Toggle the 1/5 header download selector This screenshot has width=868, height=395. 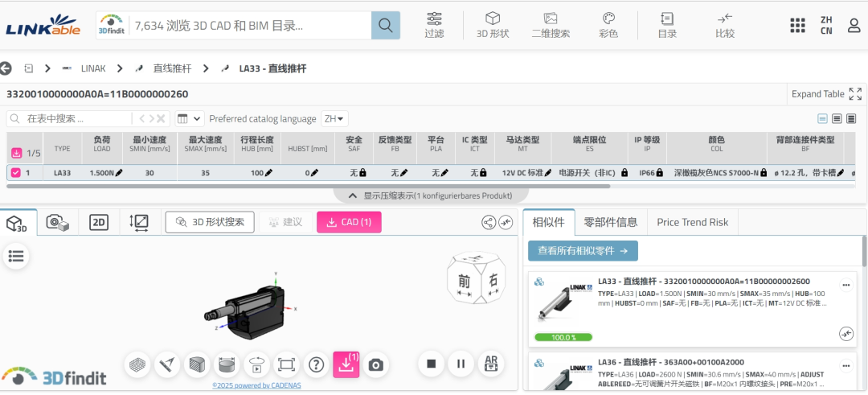coord(15,152)
